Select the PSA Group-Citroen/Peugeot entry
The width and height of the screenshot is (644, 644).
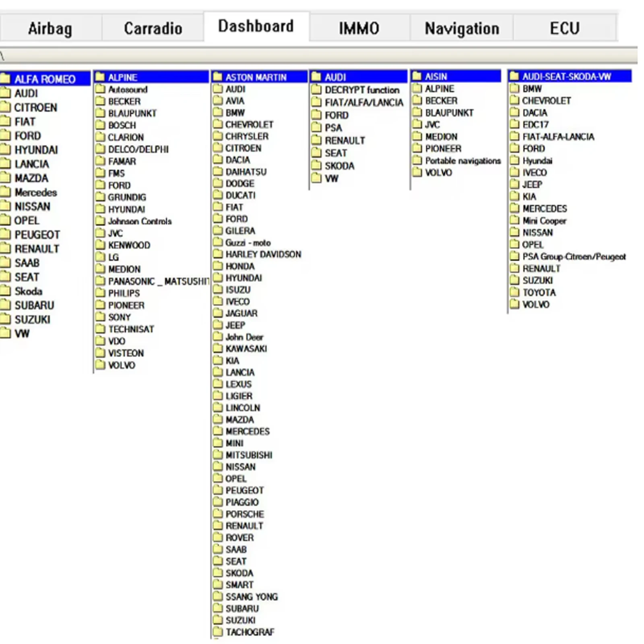[574, 256]
